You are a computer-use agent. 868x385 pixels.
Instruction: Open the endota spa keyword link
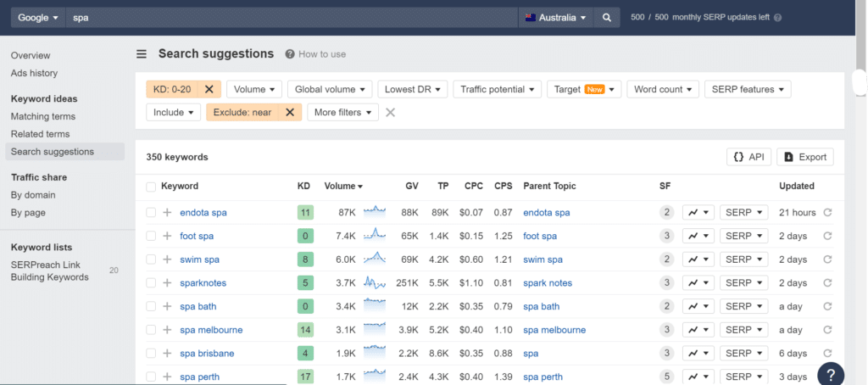click(203, 213)
